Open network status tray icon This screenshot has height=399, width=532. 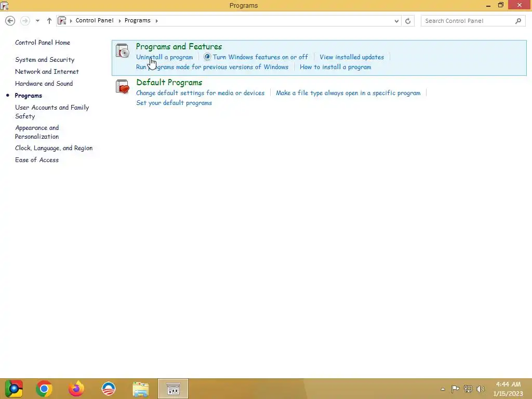(x=468, y=389)
